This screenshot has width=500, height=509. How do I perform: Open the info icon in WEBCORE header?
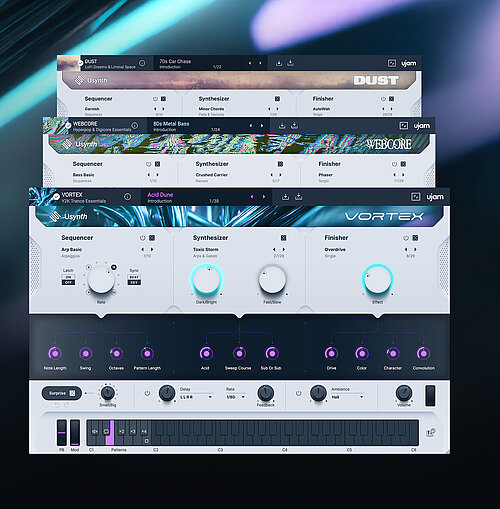click(135, 126)
